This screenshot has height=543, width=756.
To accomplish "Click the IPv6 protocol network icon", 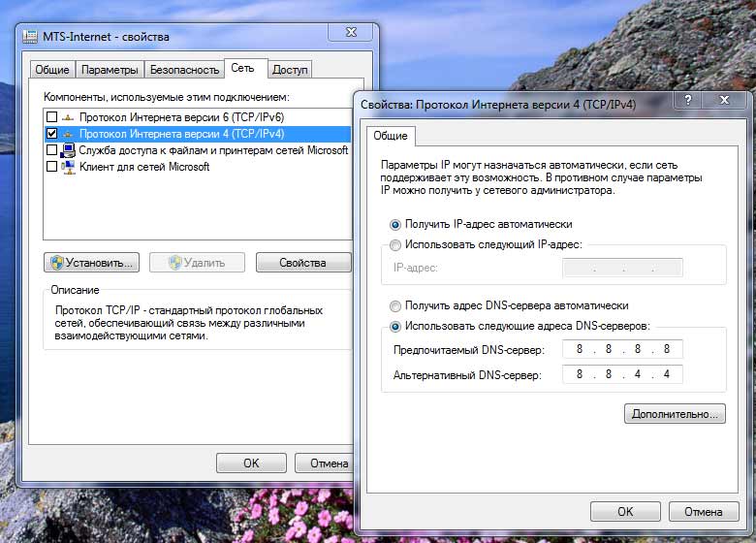I will click(68, 117).
